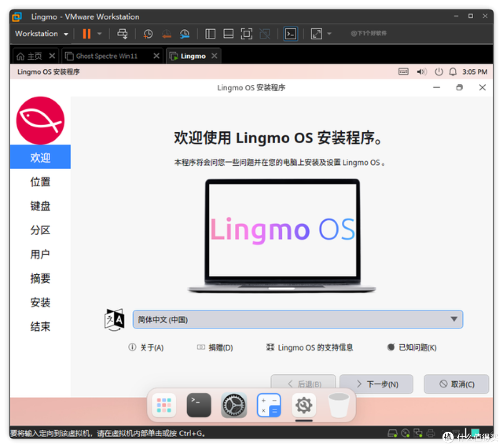Open the 已知问题(K) known issues link

412,347
